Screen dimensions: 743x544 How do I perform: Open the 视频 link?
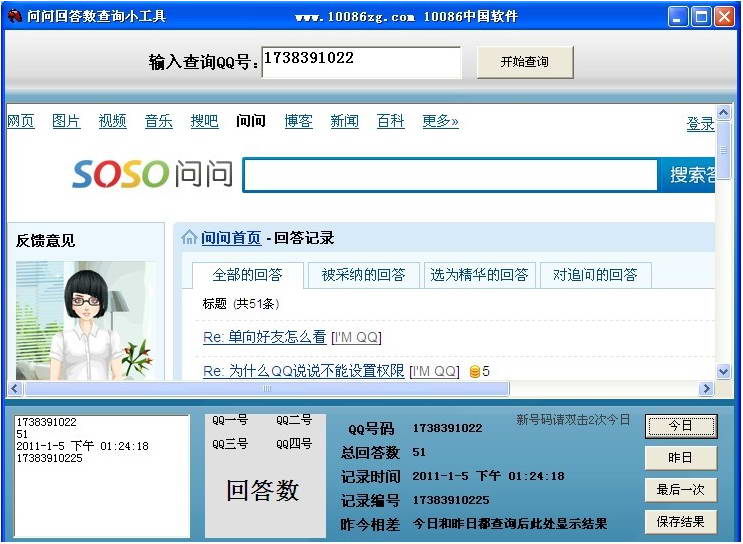tap(112, 121)
